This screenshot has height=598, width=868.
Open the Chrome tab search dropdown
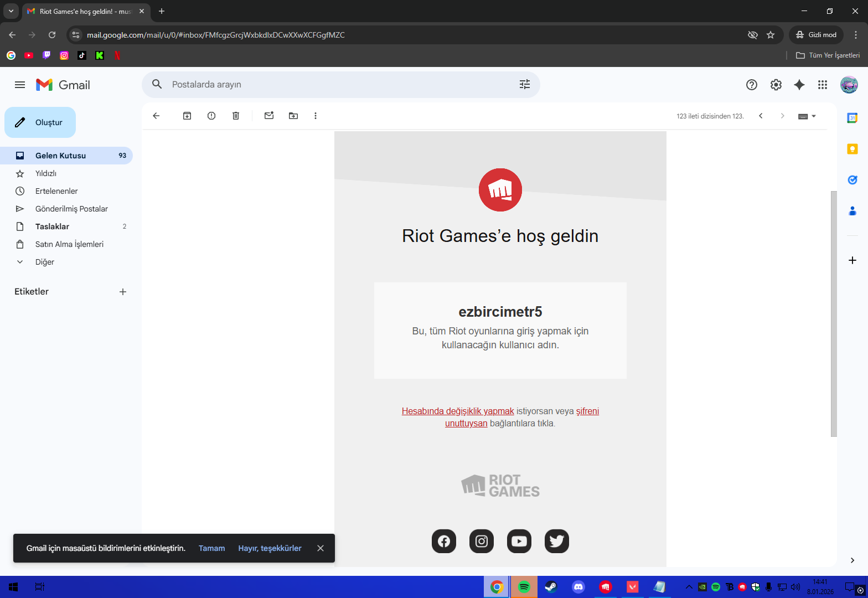point(11,11)
